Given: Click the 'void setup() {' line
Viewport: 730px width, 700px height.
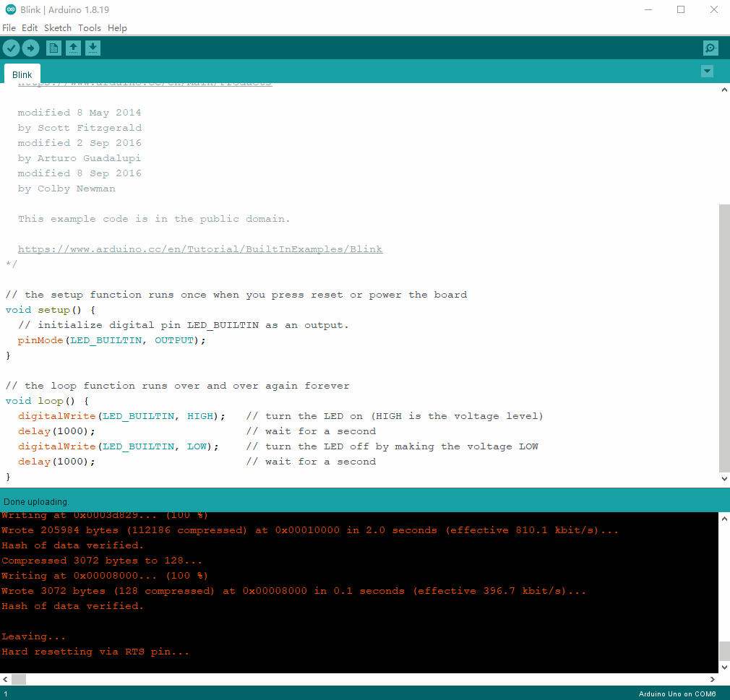Looking at the screenshot, I should point(51,310).
